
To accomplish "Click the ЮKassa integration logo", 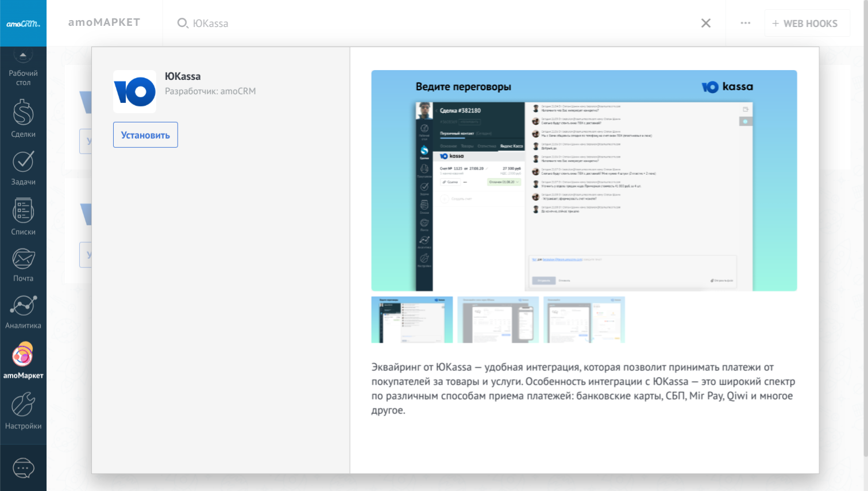I will tap(134, 92).
